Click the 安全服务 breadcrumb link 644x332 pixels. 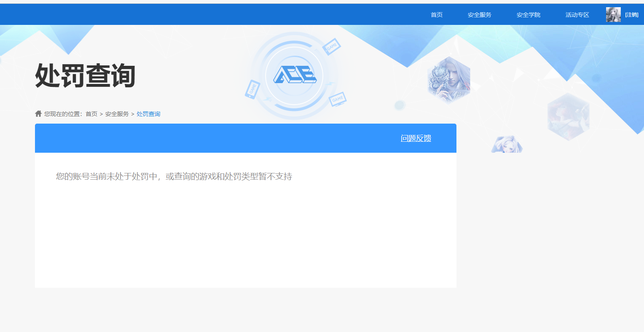[x=117, y=113]
